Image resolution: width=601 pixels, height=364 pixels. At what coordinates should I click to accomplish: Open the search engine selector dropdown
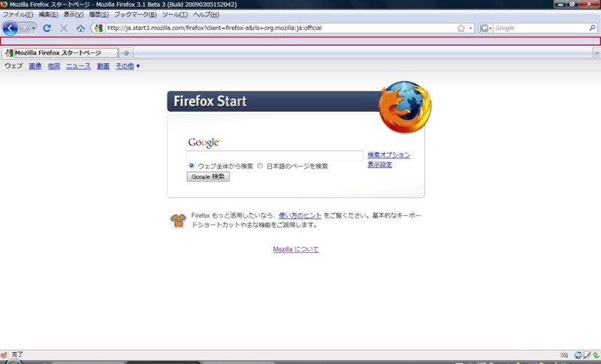[x=485, y=28]
